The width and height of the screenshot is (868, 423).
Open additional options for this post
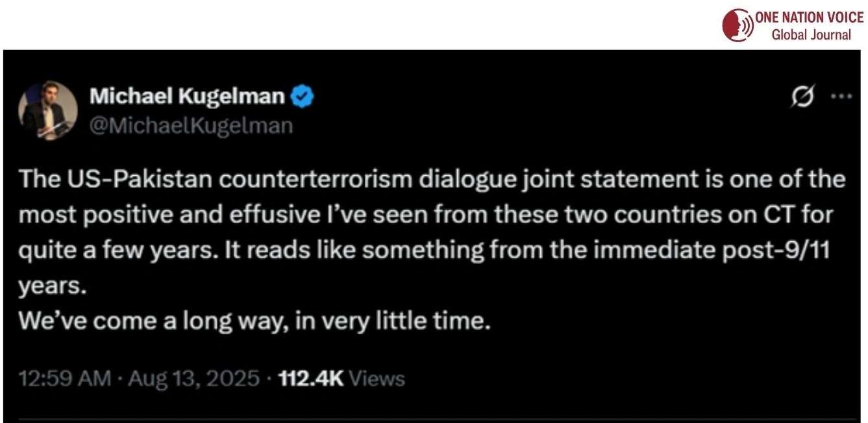[841, 96]
